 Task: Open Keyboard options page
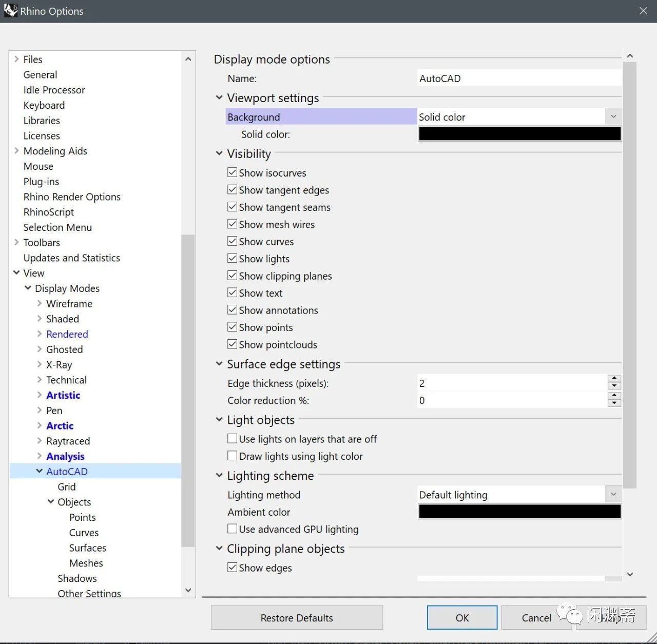pyautogui.click(x=44, y=105)
